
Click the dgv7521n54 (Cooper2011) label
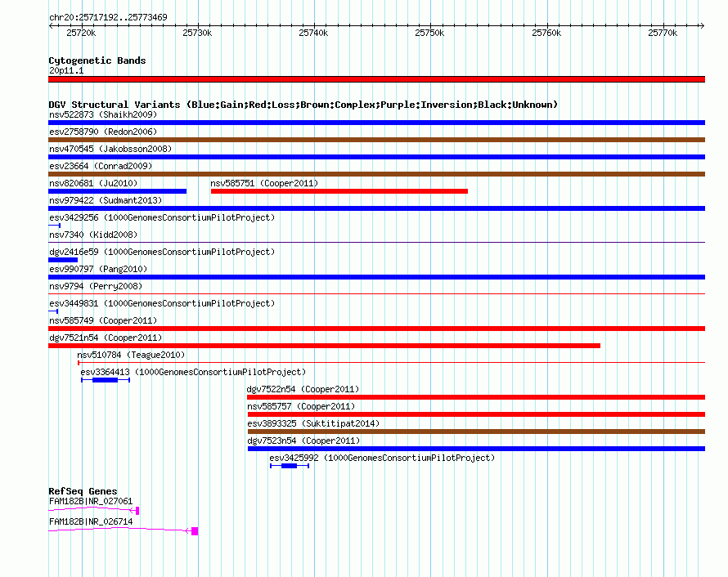point(106,338)
